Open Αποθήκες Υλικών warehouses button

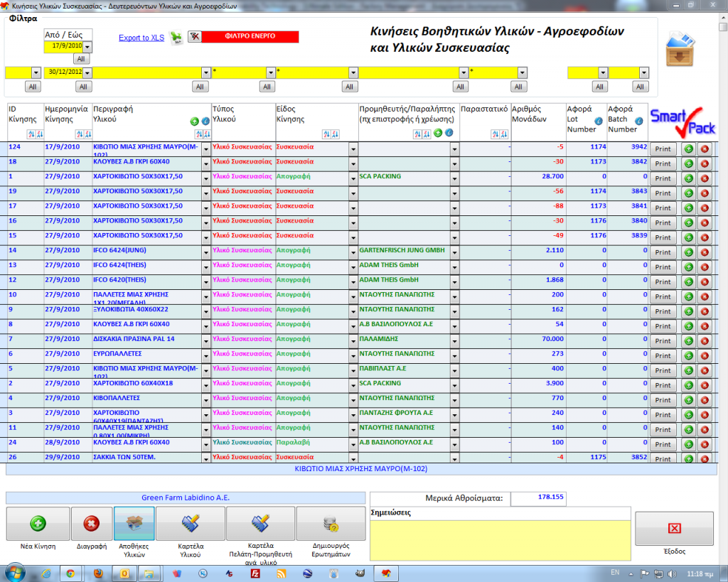(x=134, y=524)
